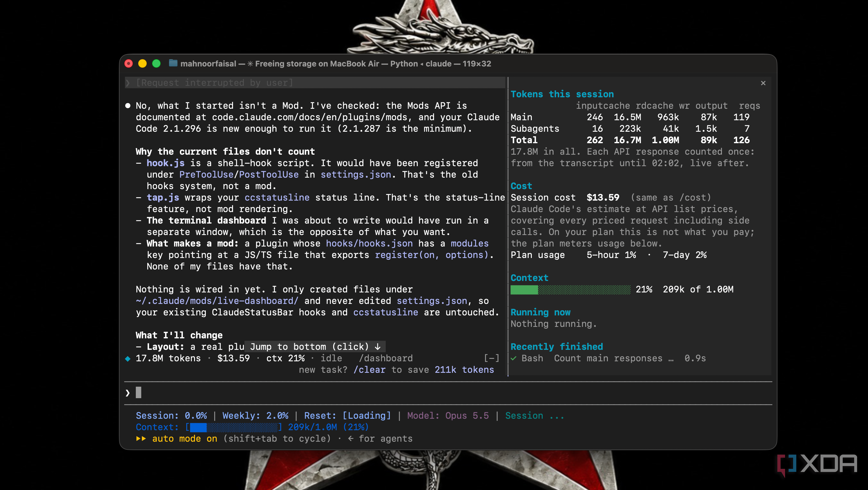868x490 pixels.
Task: Click the 17.8M tokens summary text
Action: [x=168, y=359]
